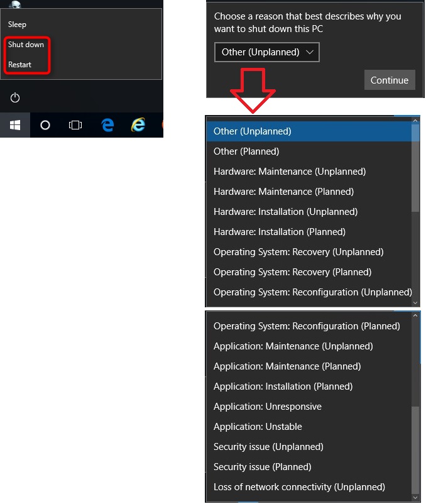Viewport: 426px width, 504px height.
Task: Click lower list scrollbar up arrow
Action: (x=415, y=315)
